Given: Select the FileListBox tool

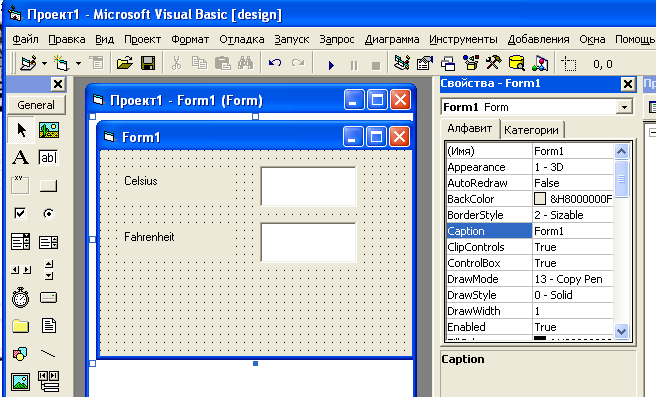Looking at the screenshot, I should click(x=49, y=326).
